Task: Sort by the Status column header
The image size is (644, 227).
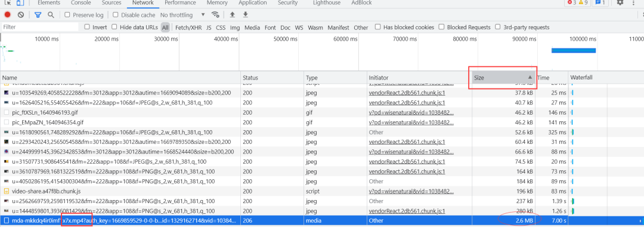Action: coord(273,77)
